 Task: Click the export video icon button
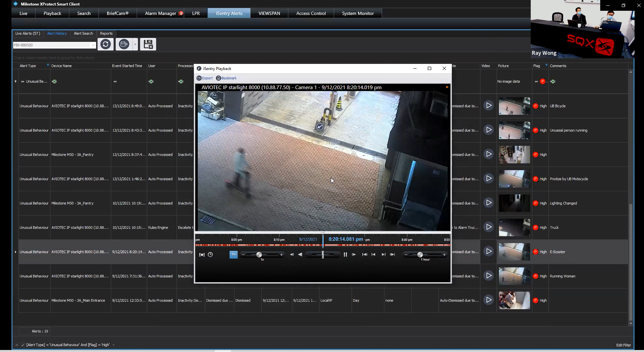(124, 44)
